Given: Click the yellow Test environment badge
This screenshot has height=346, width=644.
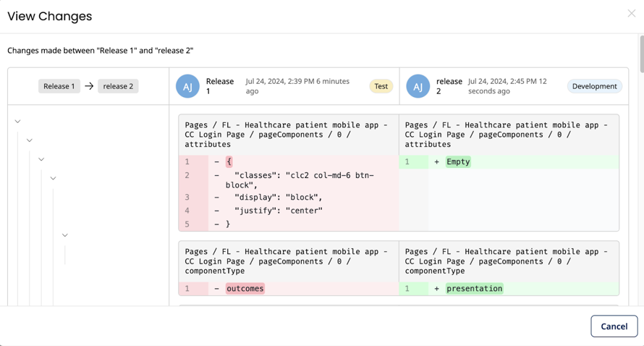Looking at the screenshot, I should click(381, 86).
